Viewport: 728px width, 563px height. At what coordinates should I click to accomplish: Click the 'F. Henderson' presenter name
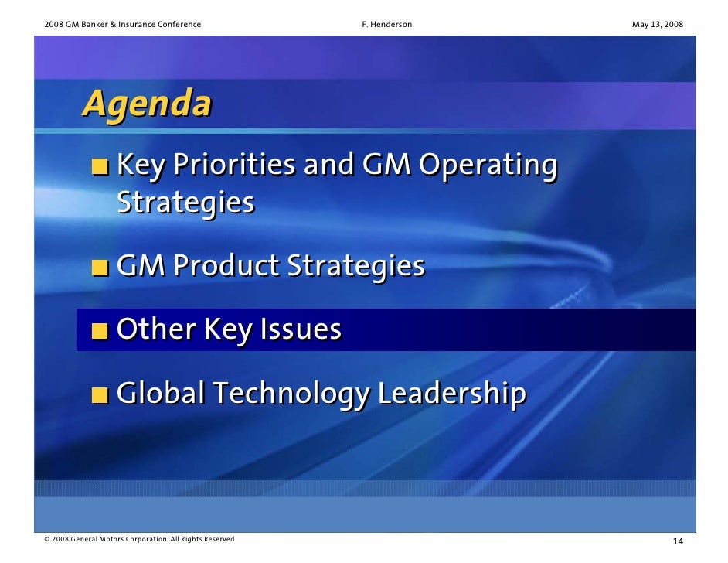[386, 24]
